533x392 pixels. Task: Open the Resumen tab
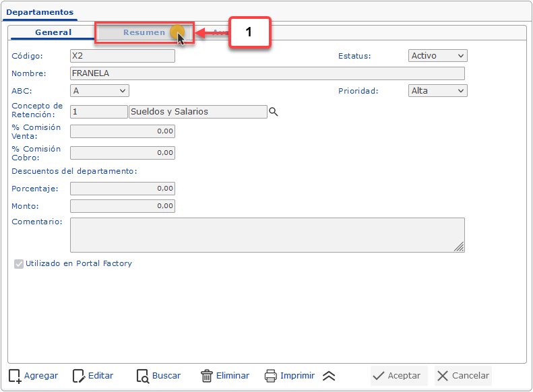144,32
